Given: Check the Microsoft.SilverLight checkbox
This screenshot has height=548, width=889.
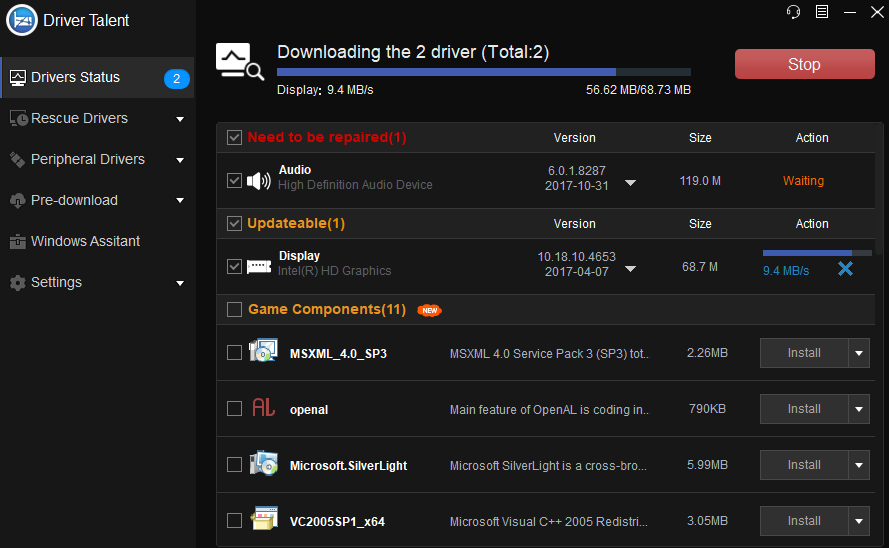Looking at the screenshot, I should coord(234,465).
